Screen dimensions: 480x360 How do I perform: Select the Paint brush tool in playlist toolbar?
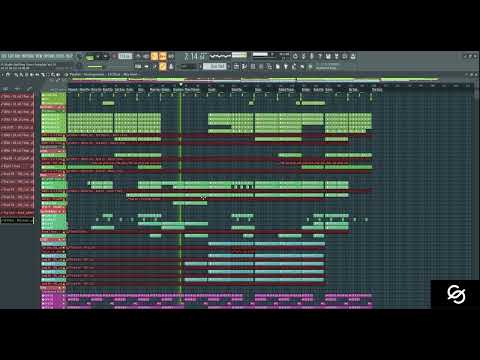click(x=21, y=75)
